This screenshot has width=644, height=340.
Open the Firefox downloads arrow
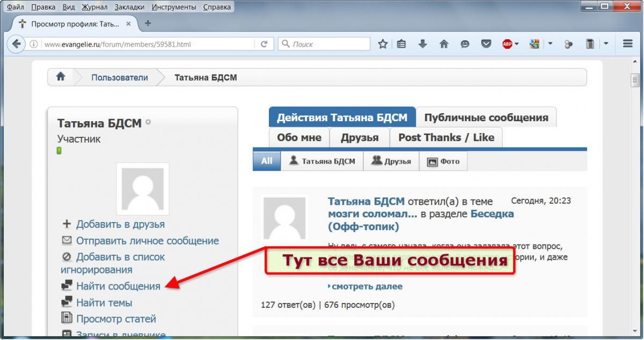coord(423,44)
